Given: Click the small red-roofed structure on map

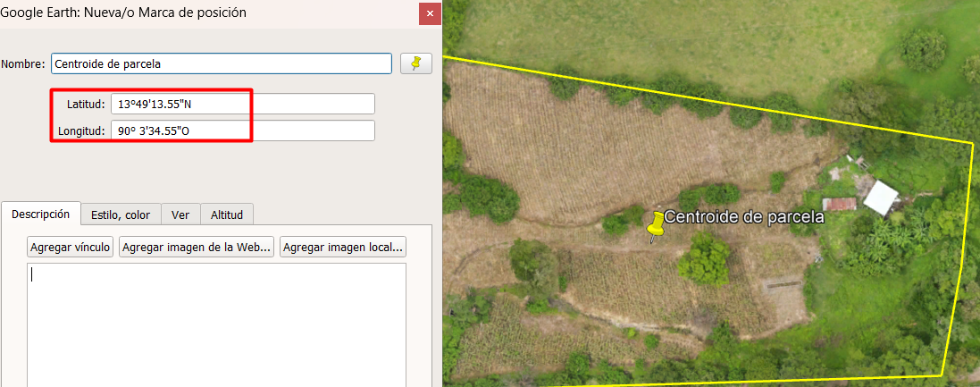Looking at the screenshot, I should pyautogui.click(x=840, y=205).
